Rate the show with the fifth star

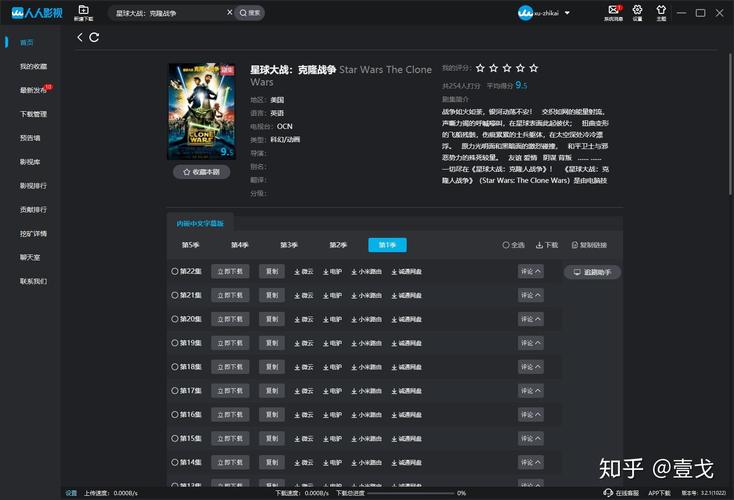[x=534, y=68]
